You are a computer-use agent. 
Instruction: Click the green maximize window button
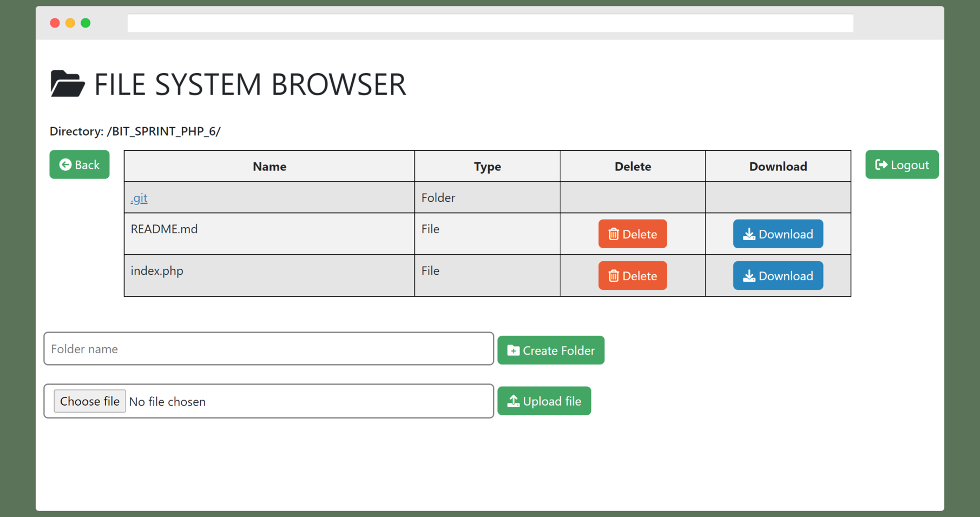click(x=85, y=23)
